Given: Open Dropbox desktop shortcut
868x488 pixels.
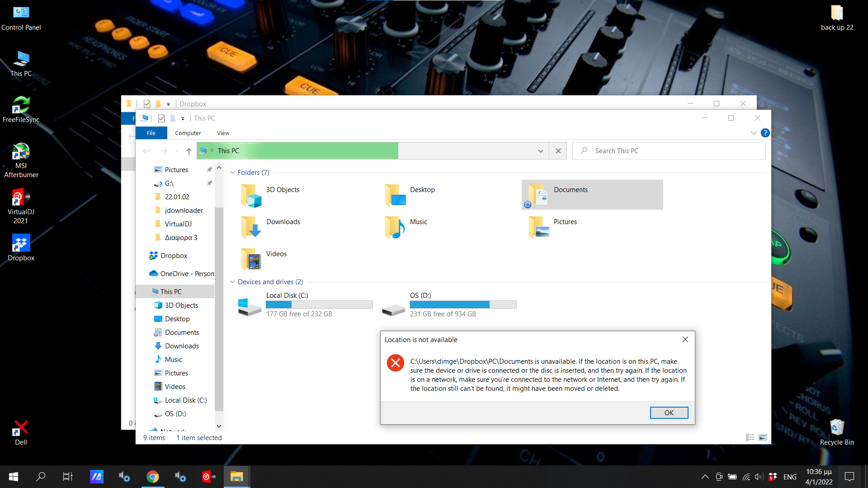Looking at the screenshot, I should (21, 248).
